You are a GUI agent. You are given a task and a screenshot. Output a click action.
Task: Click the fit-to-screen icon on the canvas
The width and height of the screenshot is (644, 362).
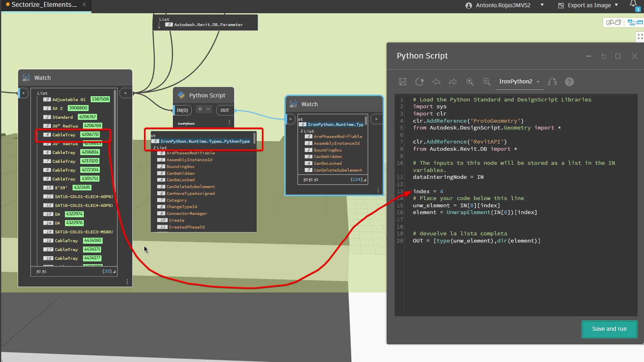click(x=640, y=36)
